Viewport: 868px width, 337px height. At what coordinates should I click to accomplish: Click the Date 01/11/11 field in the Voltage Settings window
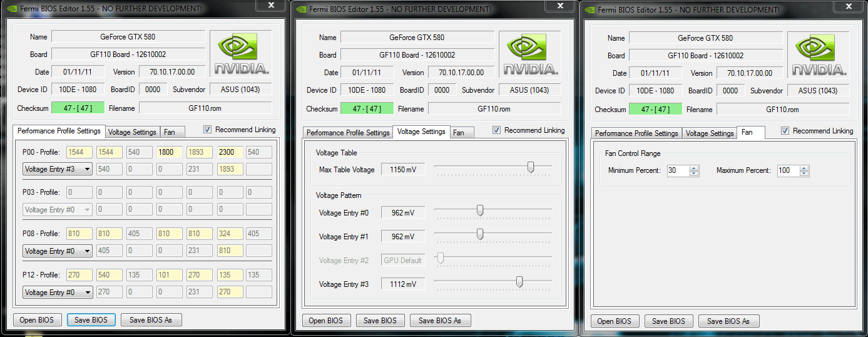click(x=367, y=72)
